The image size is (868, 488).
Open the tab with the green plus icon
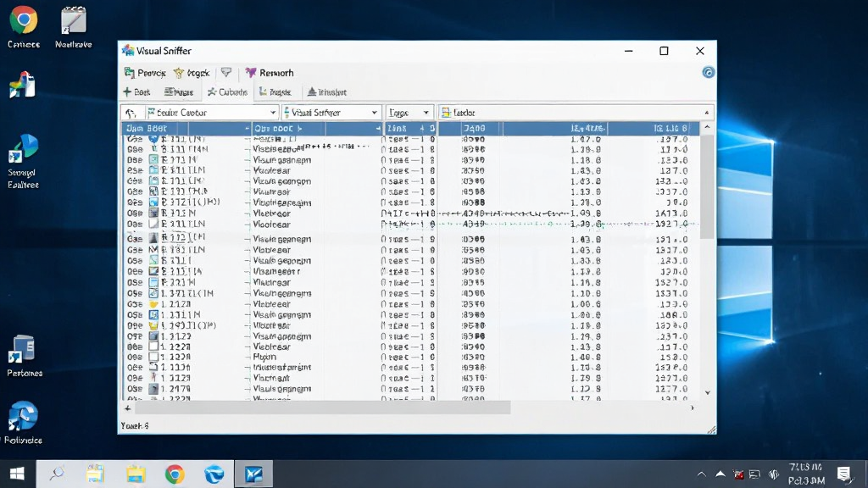136,91
